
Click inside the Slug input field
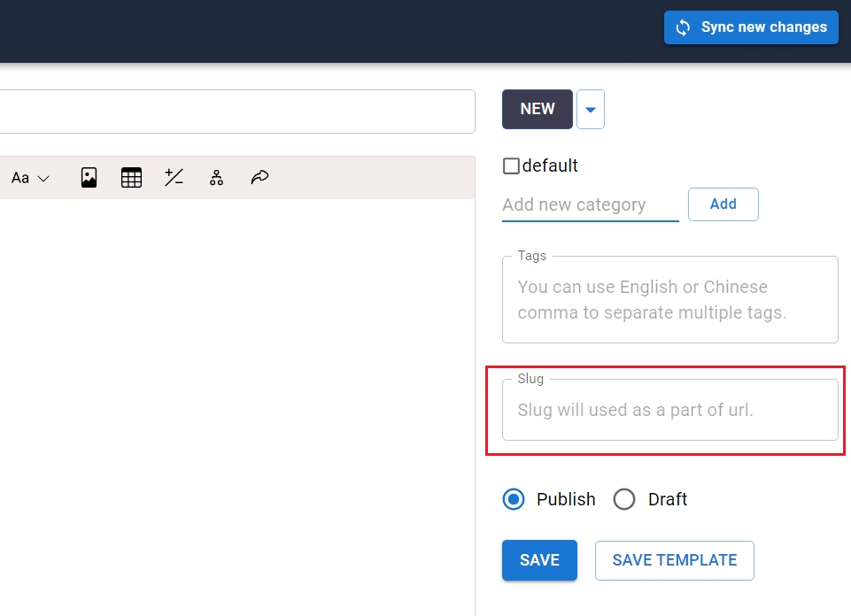click(669, 411)
